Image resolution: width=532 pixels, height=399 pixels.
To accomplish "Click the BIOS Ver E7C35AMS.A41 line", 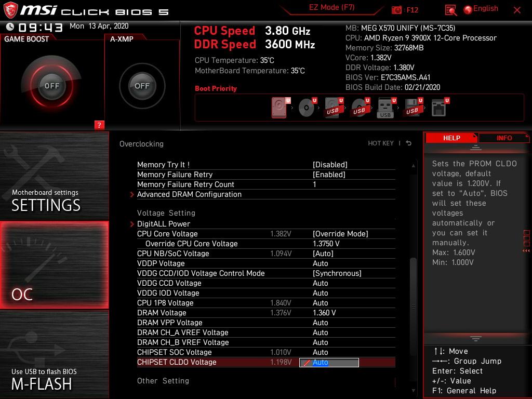I will (x=388, y=77).
